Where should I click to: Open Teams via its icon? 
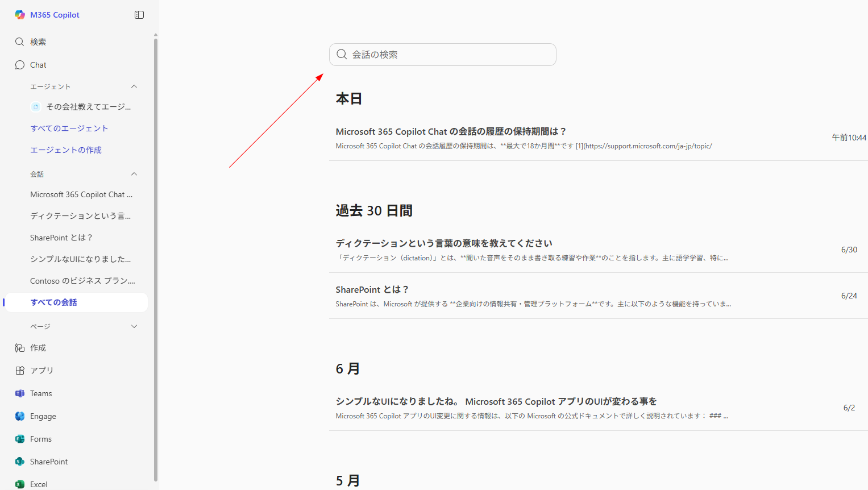coord(19,393)
